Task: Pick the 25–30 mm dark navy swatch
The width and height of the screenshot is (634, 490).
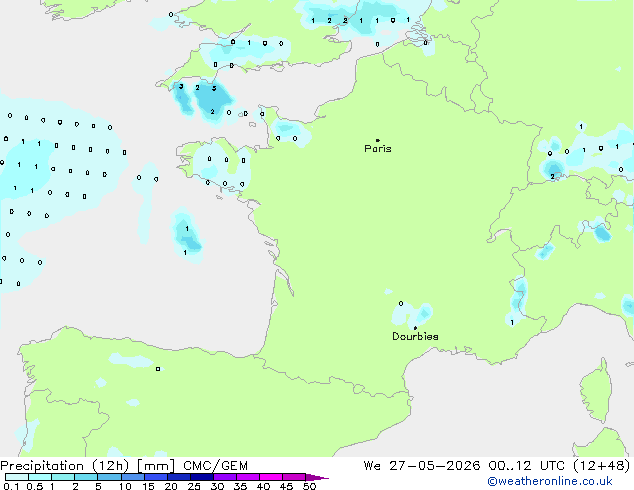Action: pos(201,477)
